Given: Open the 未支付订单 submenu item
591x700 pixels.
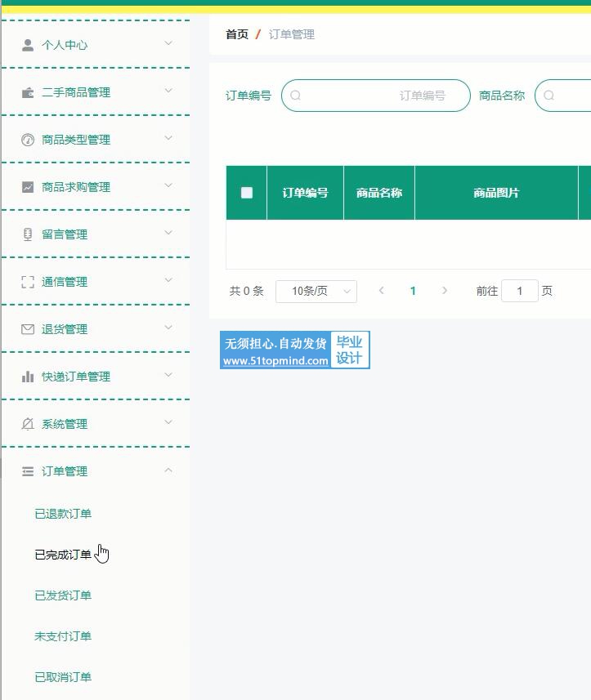Looking at the screenshot, I should (x=63, y=636).
